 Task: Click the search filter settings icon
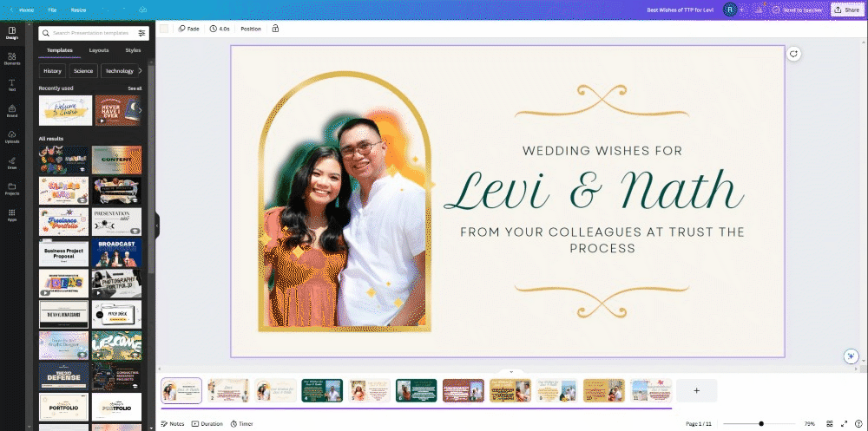pyautogui.click(x=141, y=33)
